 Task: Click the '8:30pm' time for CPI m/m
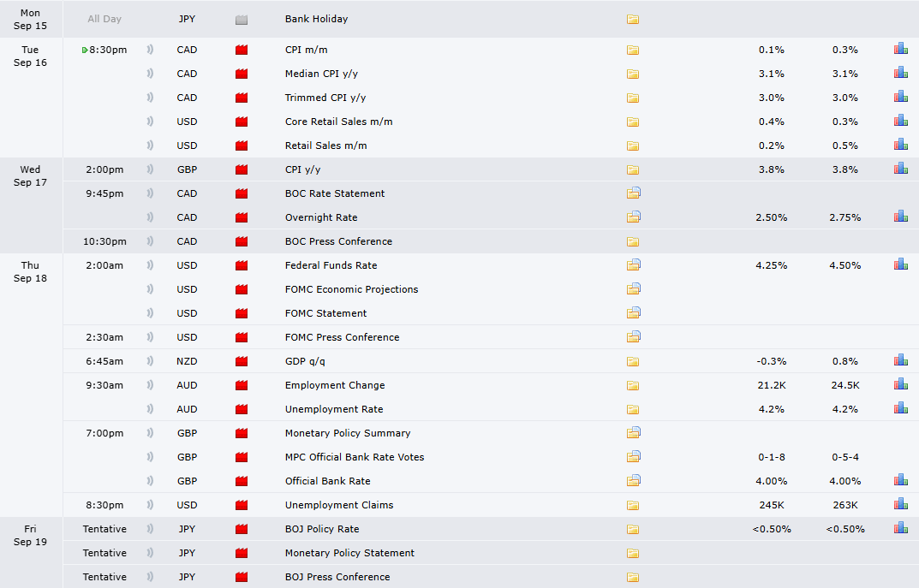[x=108, y=50]
